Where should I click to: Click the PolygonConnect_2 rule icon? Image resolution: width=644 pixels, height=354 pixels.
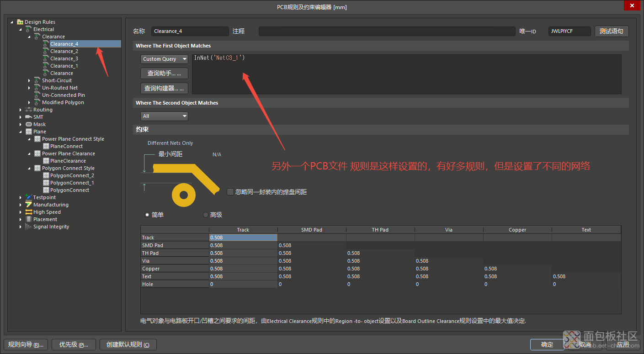tap(46, 175)
